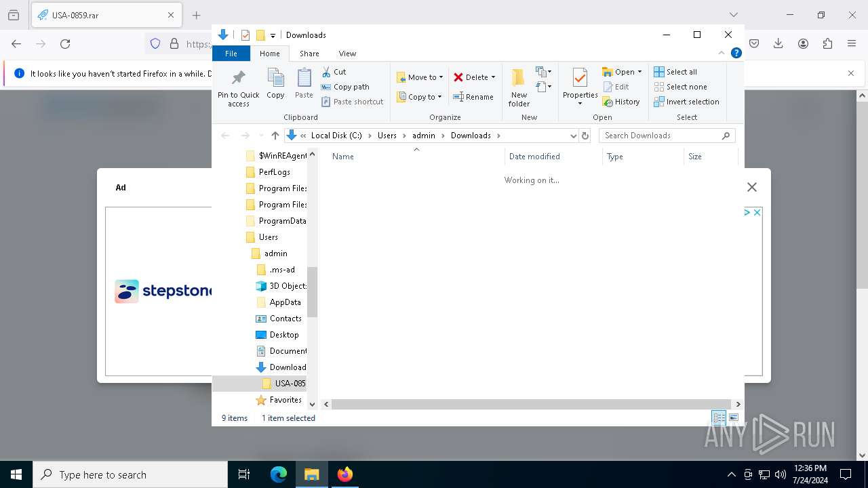This screenshot has width=868, height=488.
Task: Open Microsoft Edge from taskbar
Action: click(279, 474)
